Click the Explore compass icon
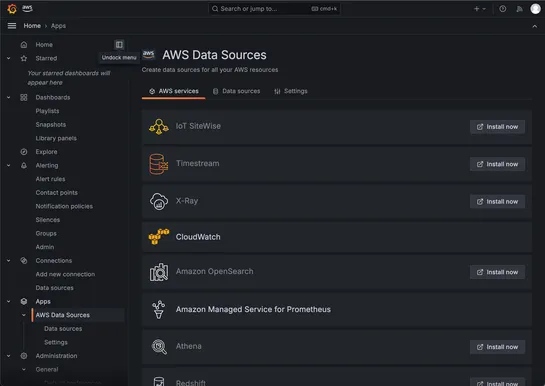The height and width of the screenshot is (386, 545). pos(24,152)
